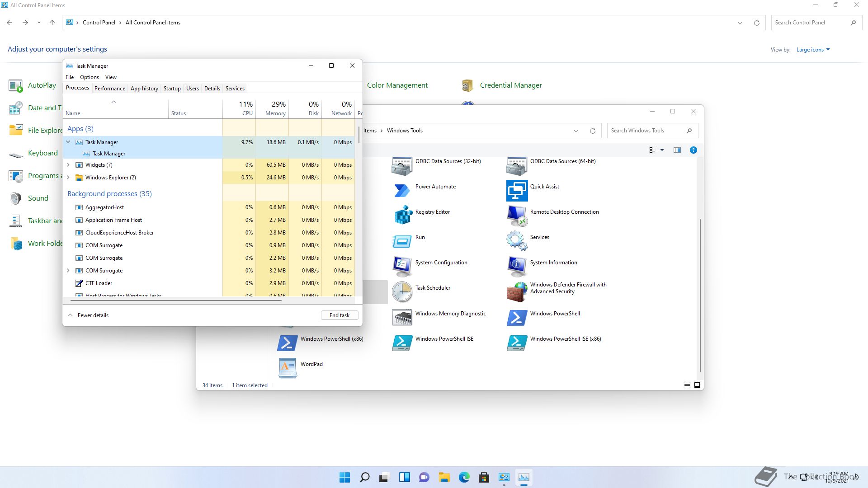Open ODBC Data Sources (32-bit) icon
The width and height of the screenshot is (868, 488).
402,167
